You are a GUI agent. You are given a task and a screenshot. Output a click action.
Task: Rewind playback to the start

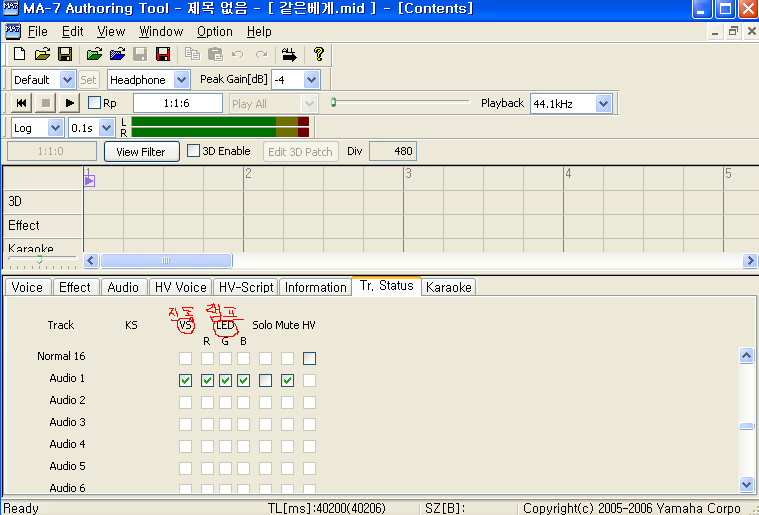(21, 103)
